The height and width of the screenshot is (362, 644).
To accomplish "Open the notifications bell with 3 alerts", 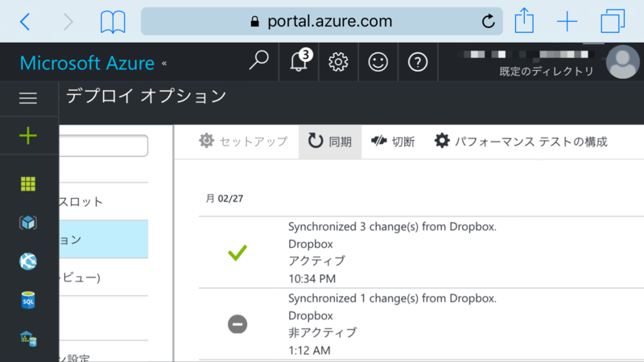I will pyautogui.click(x=299, y=62).
